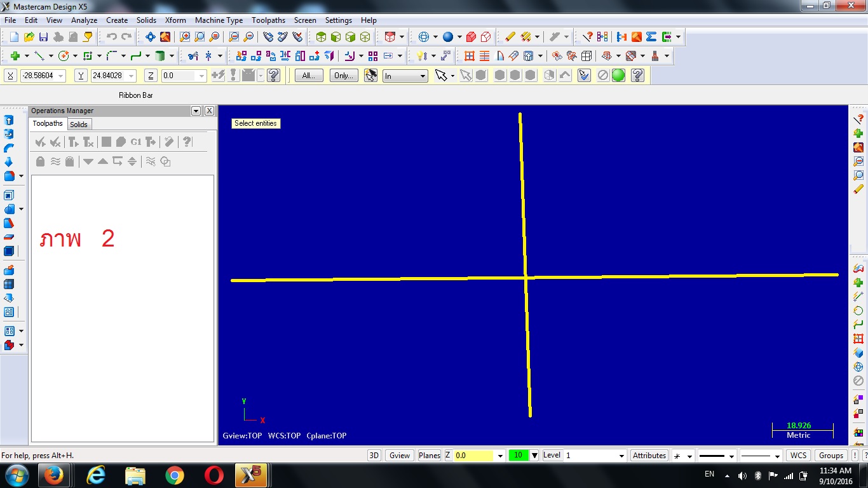Click the green OK sphere button
This screenshot has height=488, width=868.
618,76
